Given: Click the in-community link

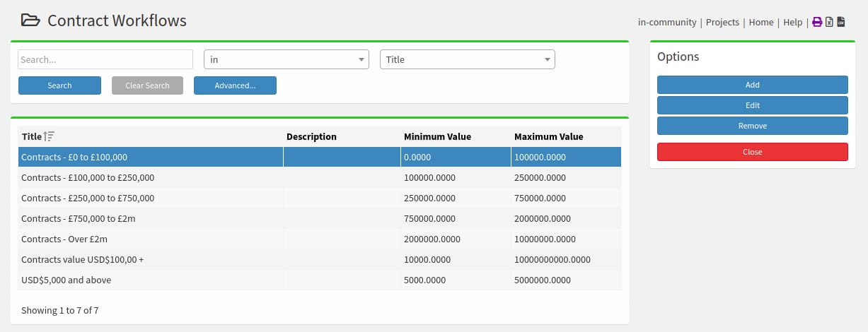Looking at the screenshot, I should pos(667,22).
